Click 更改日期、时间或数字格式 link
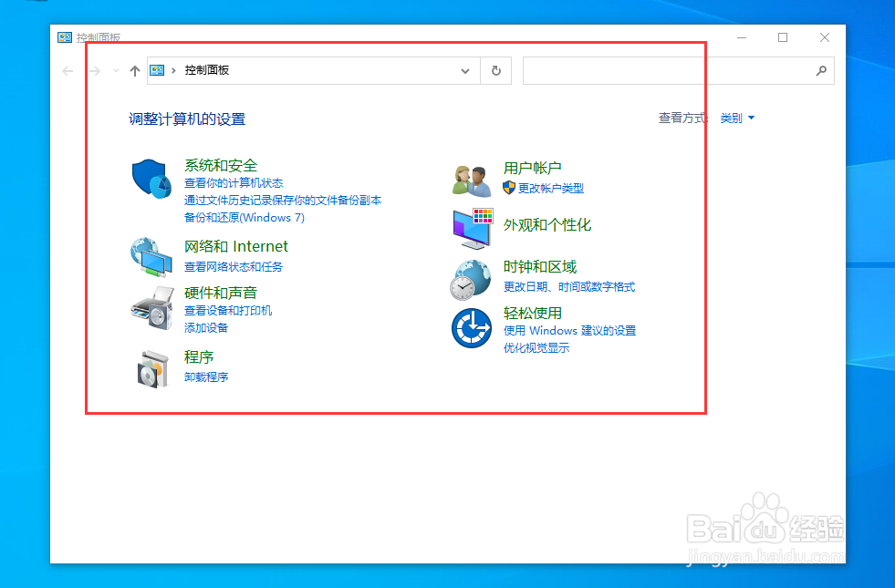 569,287
